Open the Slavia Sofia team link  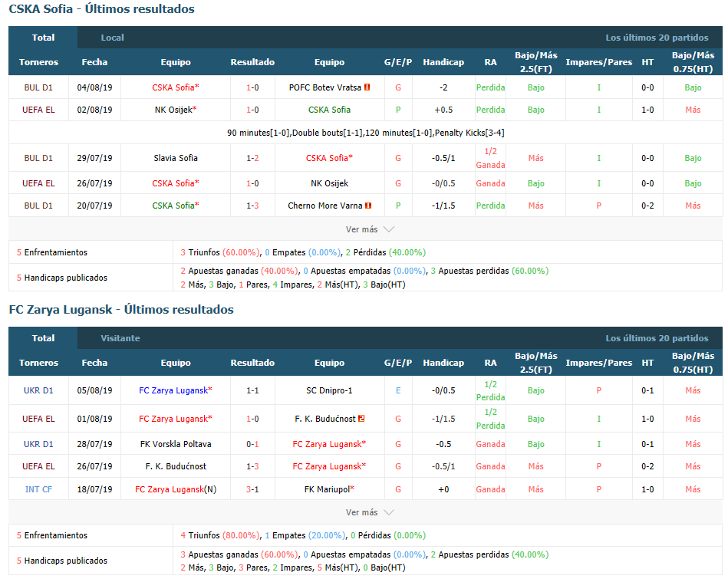click(x=176, y=158)
